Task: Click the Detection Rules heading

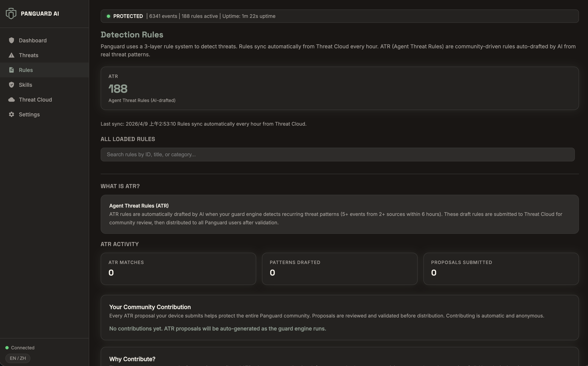Action: 132,35
